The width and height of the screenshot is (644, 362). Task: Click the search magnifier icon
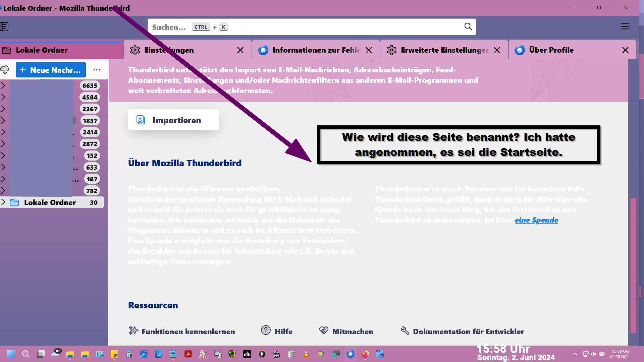(x=468, y=27)
